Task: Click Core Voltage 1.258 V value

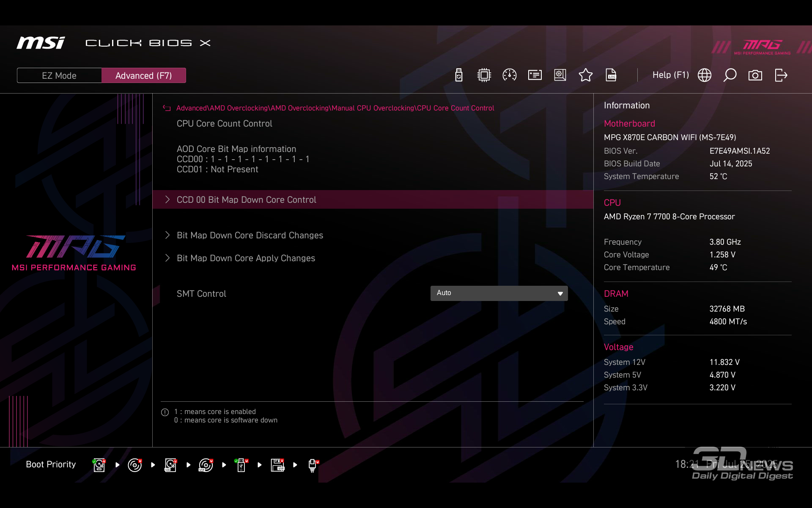Action: [722, 255]
